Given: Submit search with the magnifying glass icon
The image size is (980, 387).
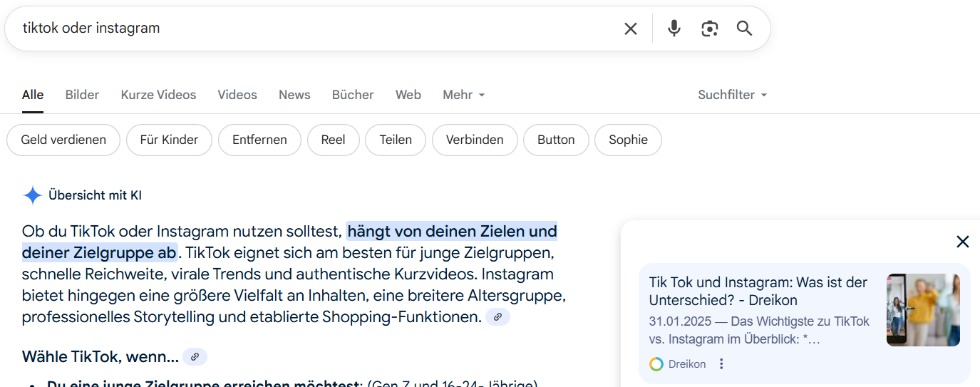Looking at the screenshot, I should click(x=745, y=29).
